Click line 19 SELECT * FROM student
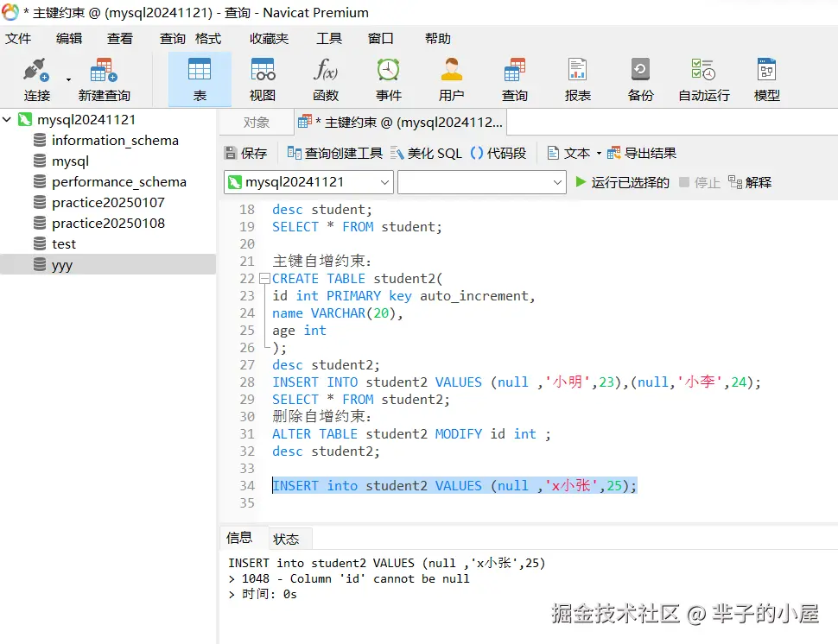This screenshot has width=838, height=644. [357, 227]
